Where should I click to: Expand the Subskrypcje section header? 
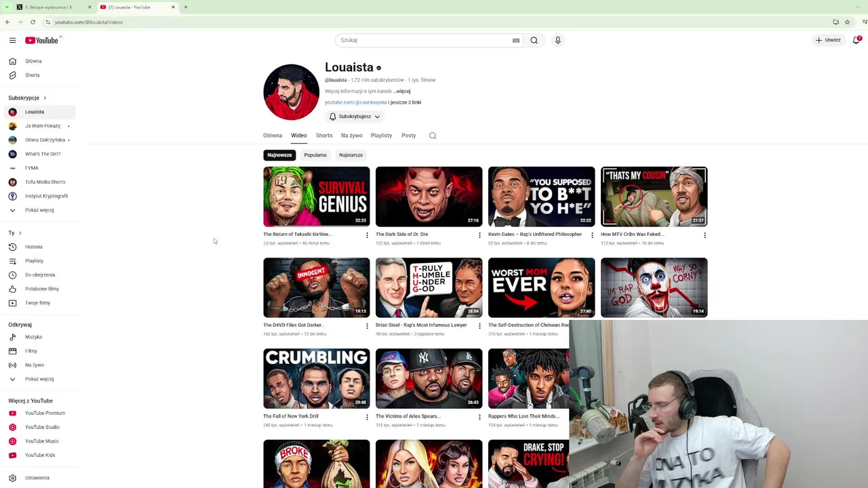tap(27, 98)
